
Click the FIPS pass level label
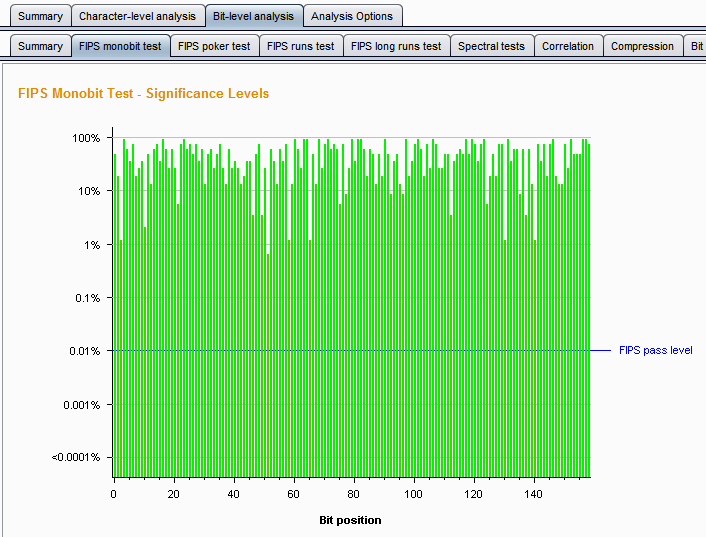pyautogui.click(x=655, y=350)
